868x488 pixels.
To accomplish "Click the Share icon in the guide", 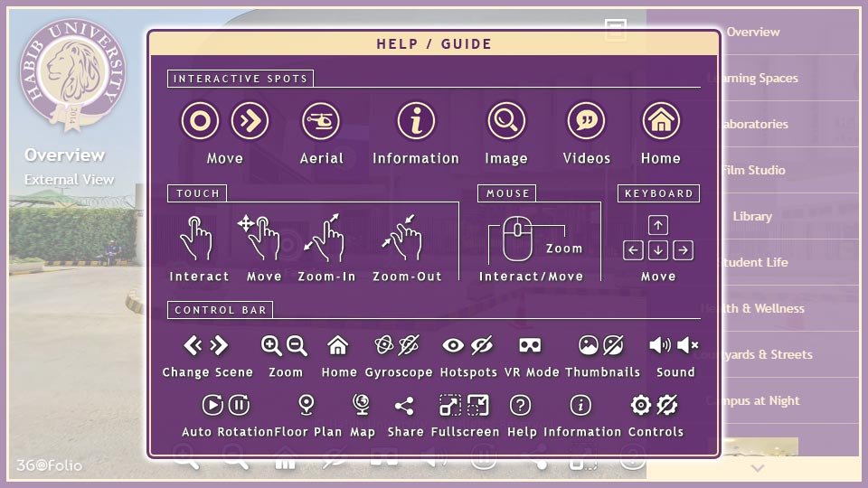I will click(405, 405).
